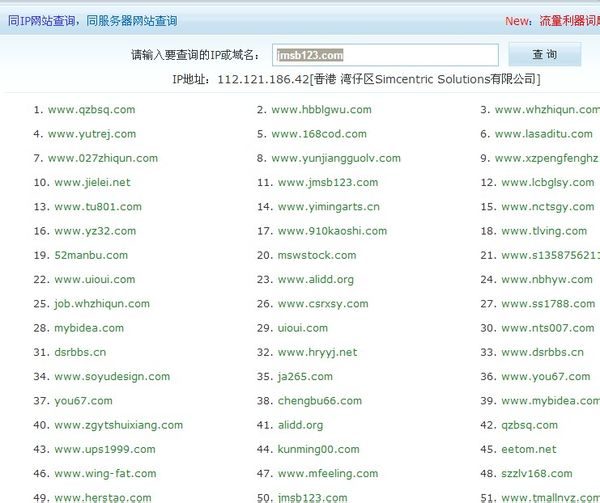600x503 pixels.
Task: Open eetom.net link
Action: 529,449
